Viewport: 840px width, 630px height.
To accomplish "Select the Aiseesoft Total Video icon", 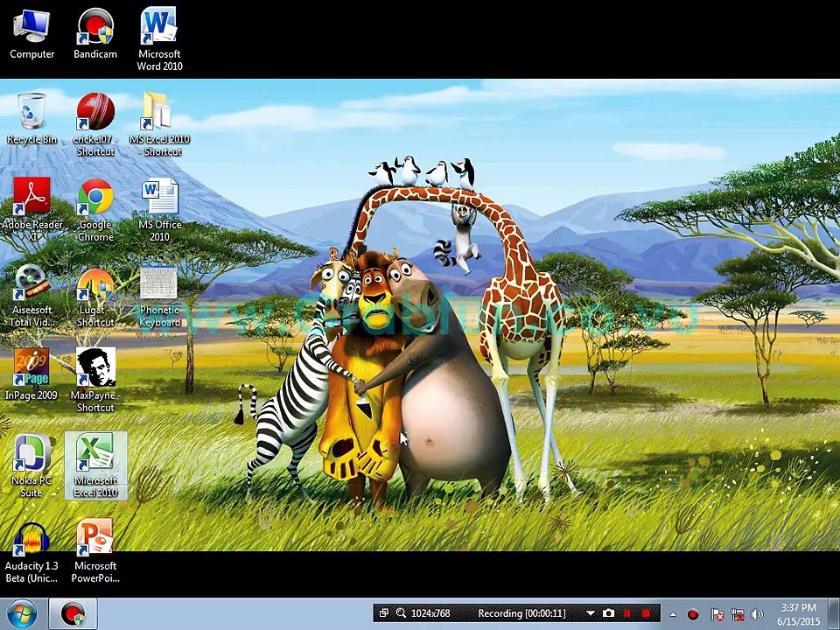I will tap(31, 296).
